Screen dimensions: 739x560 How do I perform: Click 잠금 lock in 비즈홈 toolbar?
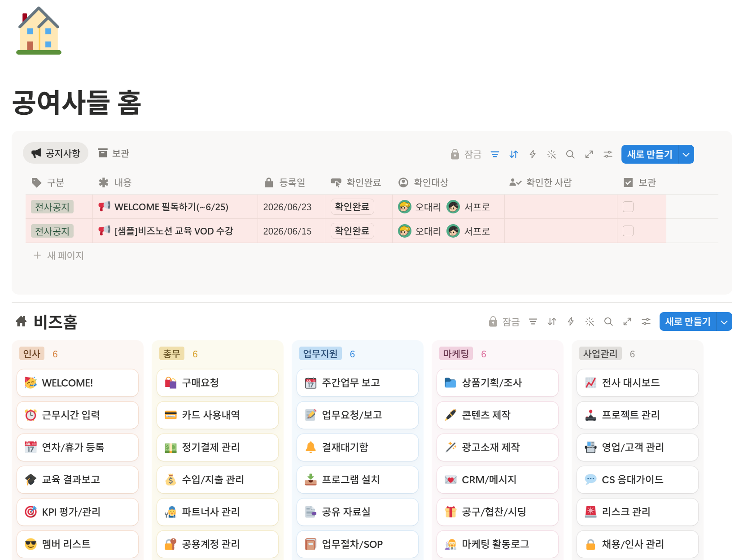click(x=504, y=321)
